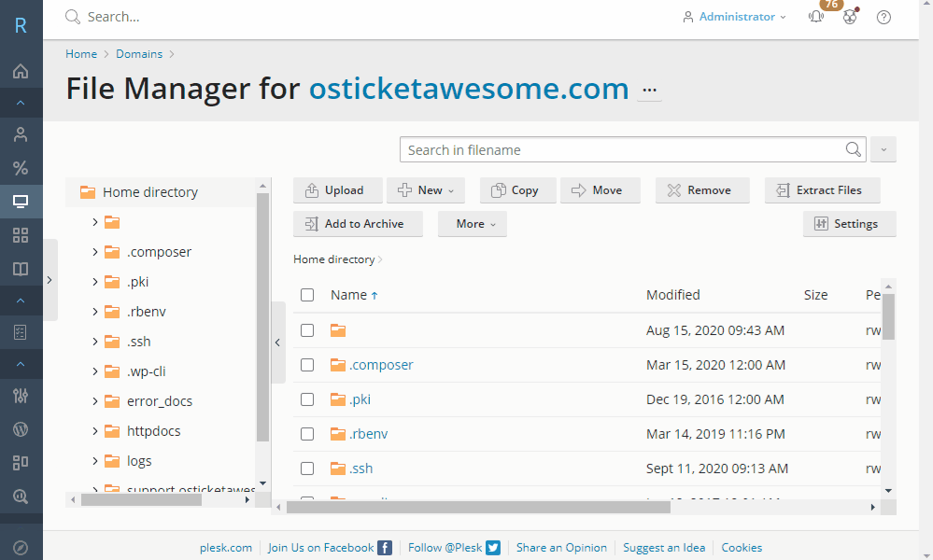Open the four-squares grid icon in the sidebar
The height and width of the screenshot is (560, 933).
[21, 235]
